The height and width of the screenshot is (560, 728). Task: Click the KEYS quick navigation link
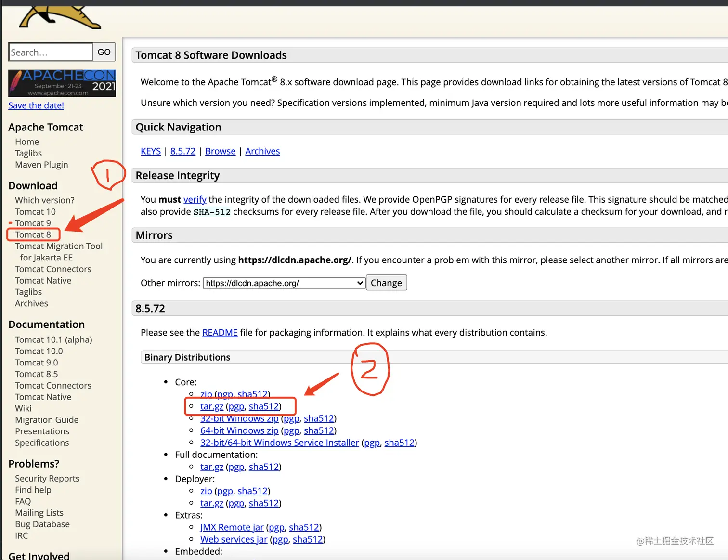click(x=151, y=151)
